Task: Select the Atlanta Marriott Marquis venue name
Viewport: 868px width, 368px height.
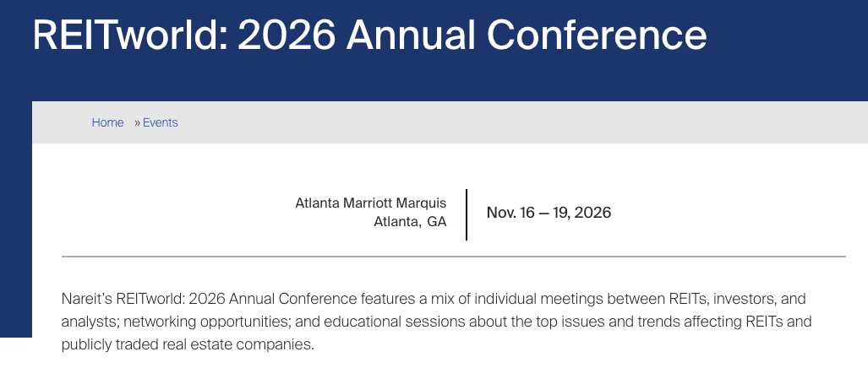Action: 370,203
